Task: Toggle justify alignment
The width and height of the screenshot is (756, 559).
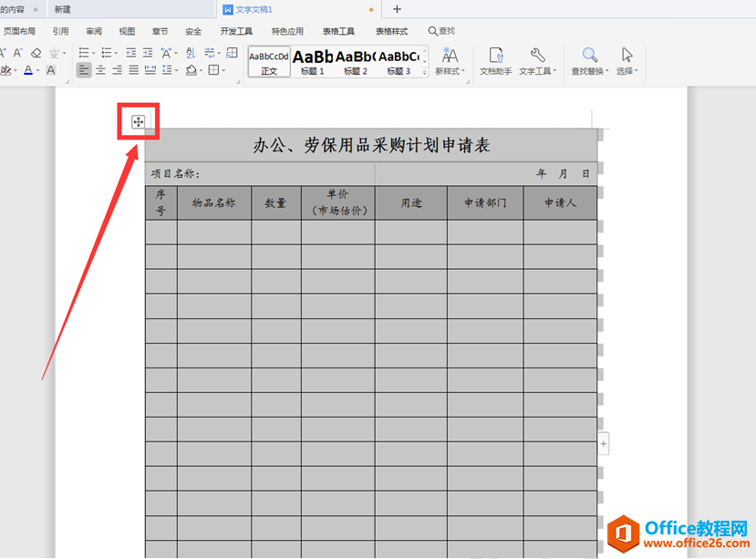Action: pyautogui.click(x=133, y=70)
